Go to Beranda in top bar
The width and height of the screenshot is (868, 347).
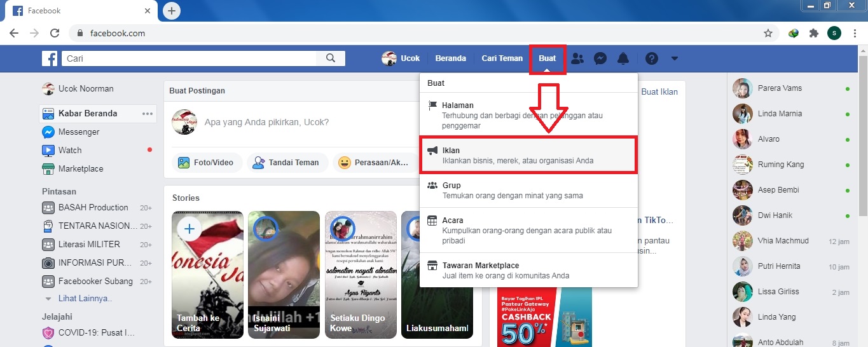451,58
